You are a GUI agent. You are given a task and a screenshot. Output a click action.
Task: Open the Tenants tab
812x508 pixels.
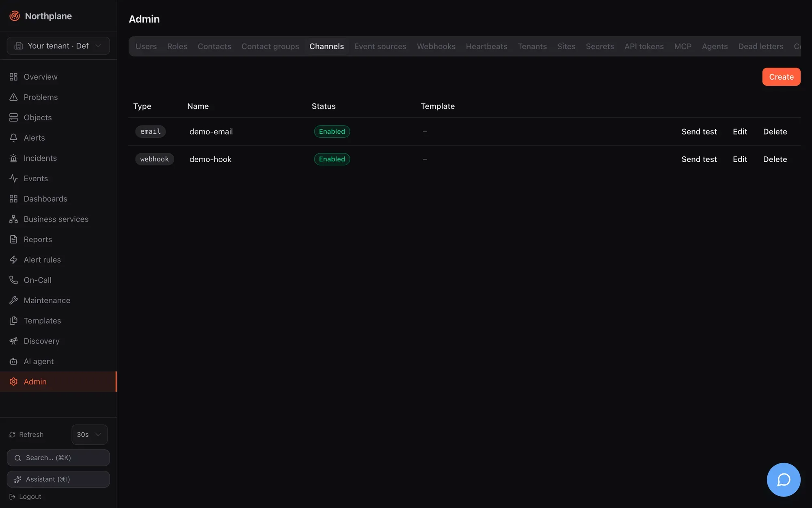(x=532, y=46)
